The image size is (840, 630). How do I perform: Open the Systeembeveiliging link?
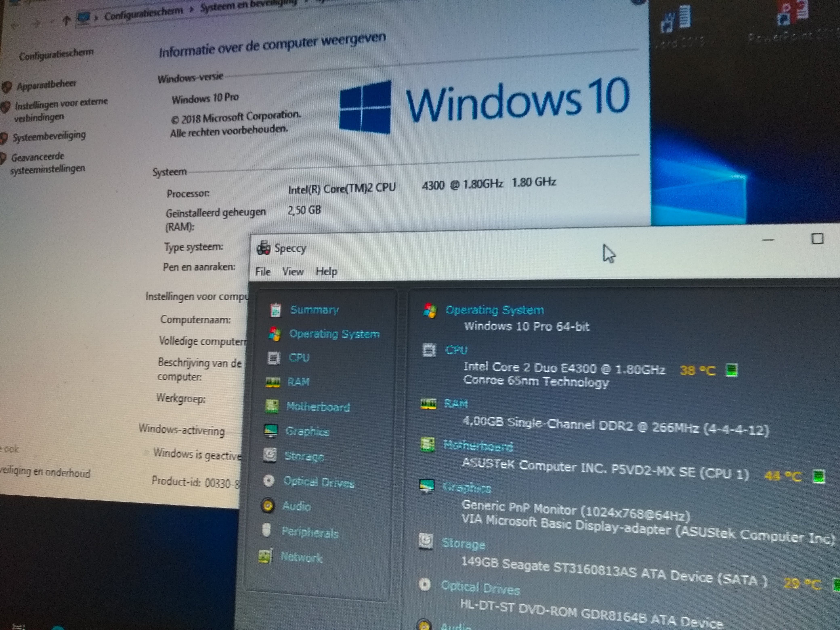point(49,136)
